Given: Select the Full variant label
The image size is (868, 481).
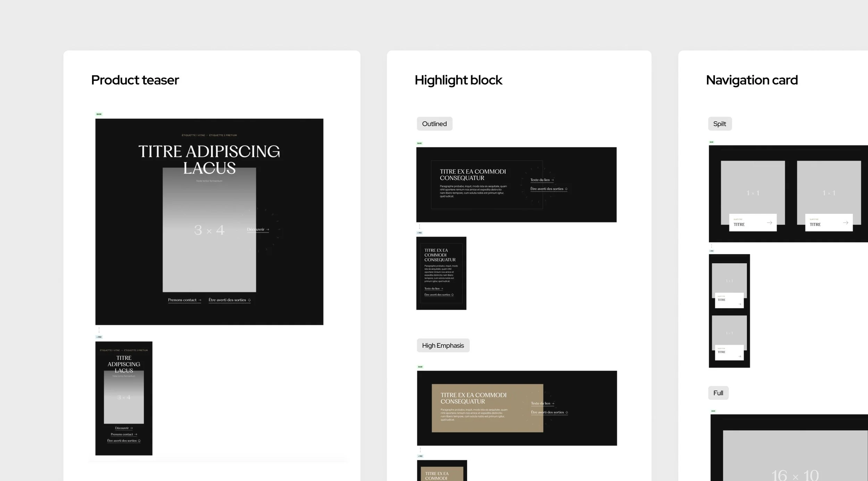Looking at the screenshot, I should (718, 393).
